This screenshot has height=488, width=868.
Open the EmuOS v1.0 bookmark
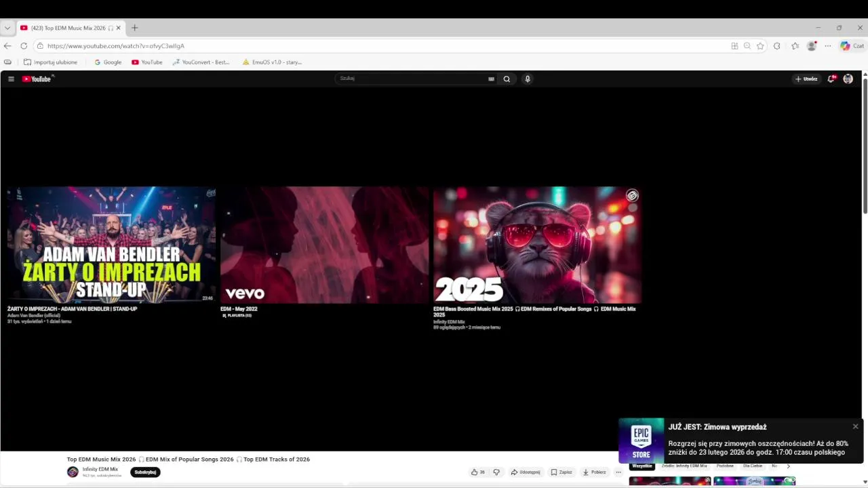(x=272, y=62)
